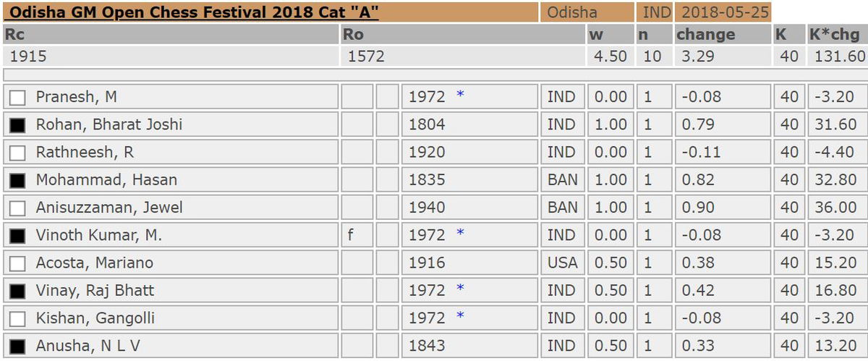
Task: Click white piece icon beside Anisuzzaman, Jewel
Action: [x=18, y=208]
